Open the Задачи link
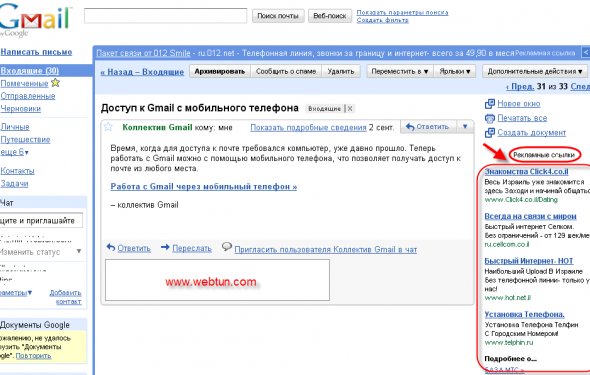 [14, 183]
